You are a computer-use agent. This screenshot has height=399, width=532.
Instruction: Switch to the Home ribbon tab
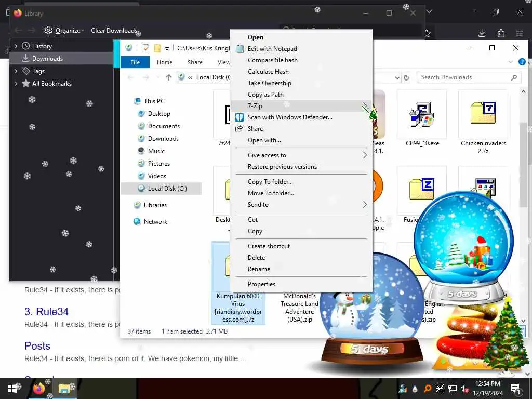(165, 62)
